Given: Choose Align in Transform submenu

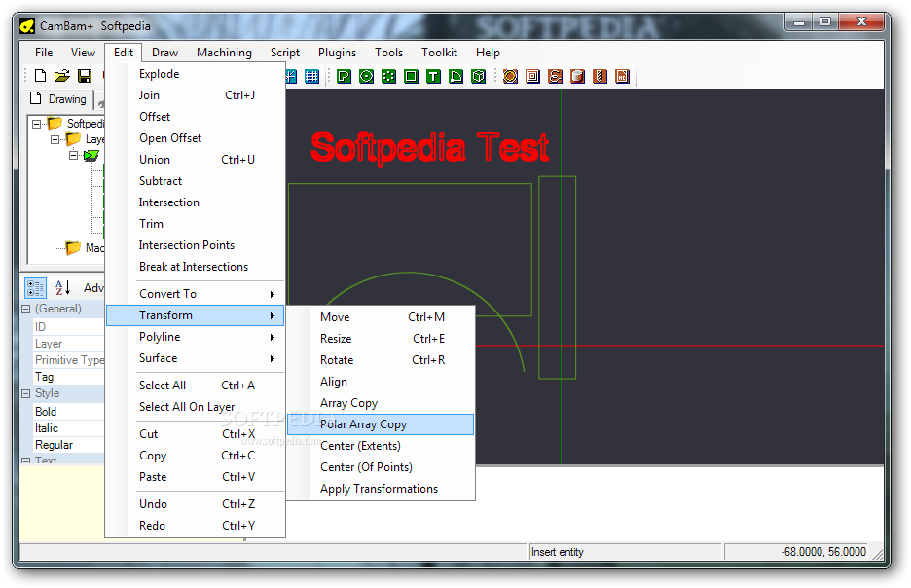Looking at the screenshot, I should (x=381, y=382).
